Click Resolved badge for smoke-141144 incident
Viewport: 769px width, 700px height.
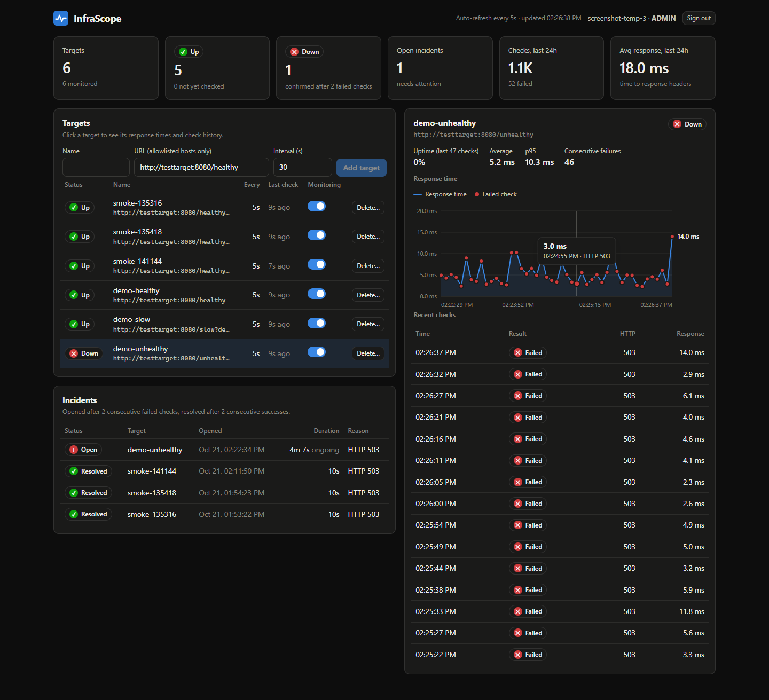(88, 471)
